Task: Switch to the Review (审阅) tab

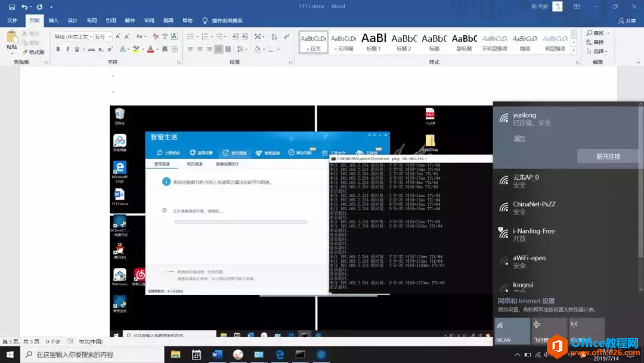Action: pos(149,20)
